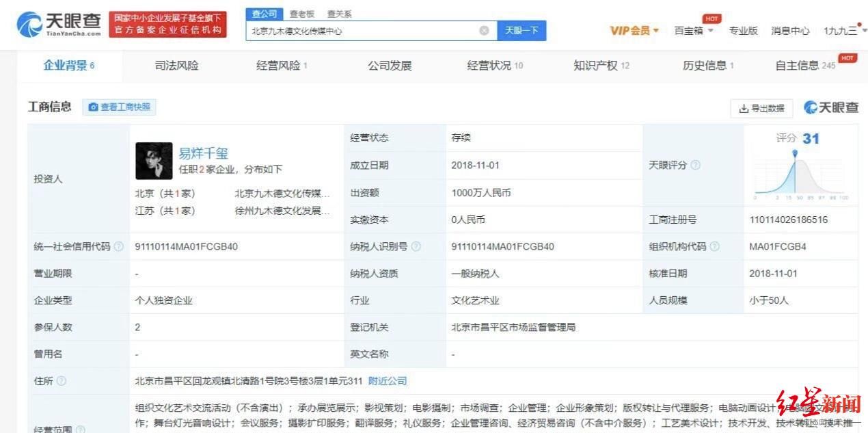This screenshot has height=433, width=868.
Task: Switch to the 查公司 search tab
Action: click(265, 14)
